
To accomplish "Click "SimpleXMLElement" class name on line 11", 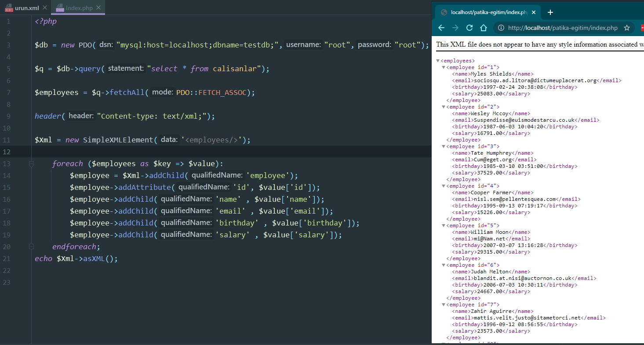I will [x=118, y=140].
